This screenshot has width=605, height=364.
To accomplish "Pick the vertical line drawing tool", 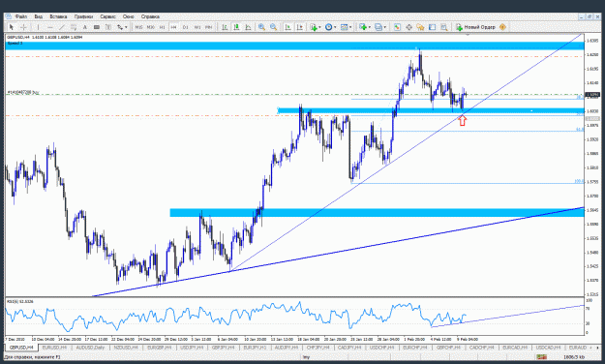I will tap(38, 27).
